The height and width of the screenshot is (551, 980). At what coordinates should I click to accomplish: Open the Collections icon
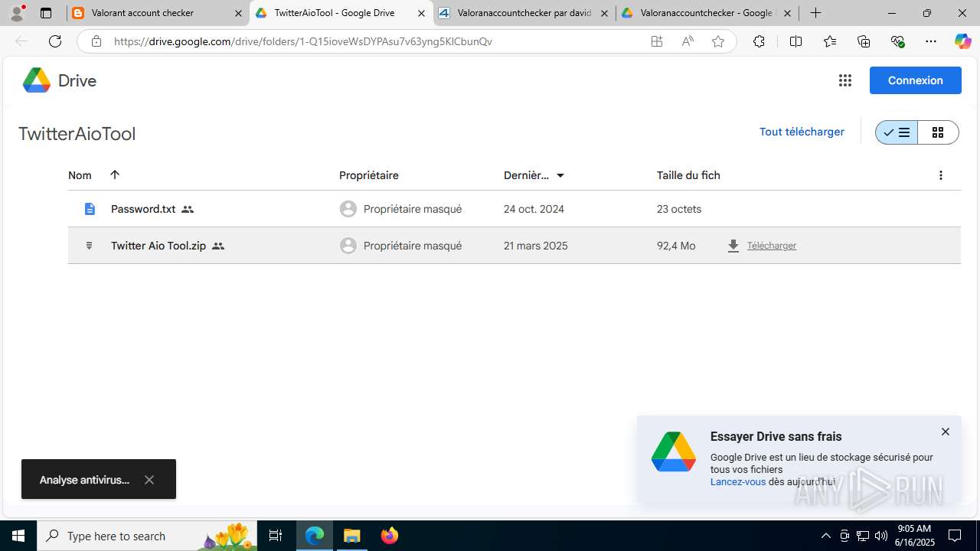pos(864,41)
